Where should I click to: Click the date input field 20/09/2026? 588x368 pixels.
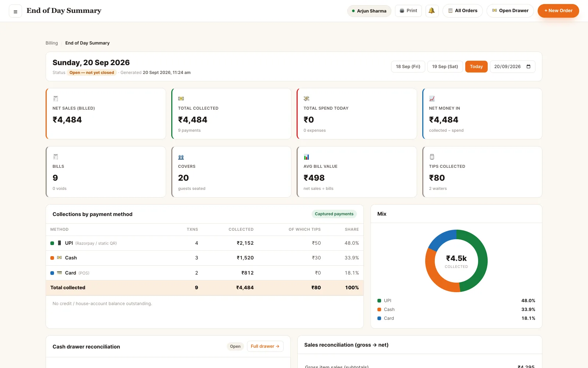point(512,67)
